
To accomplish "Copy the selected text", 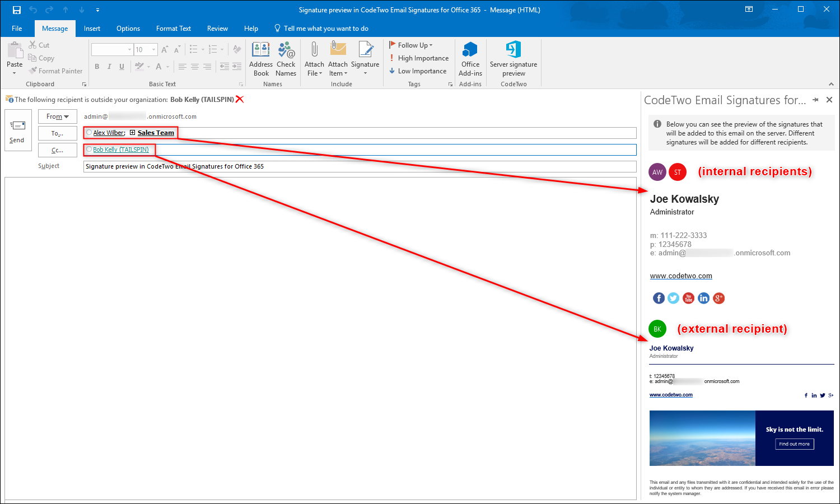I will click(x=41, y=58).
